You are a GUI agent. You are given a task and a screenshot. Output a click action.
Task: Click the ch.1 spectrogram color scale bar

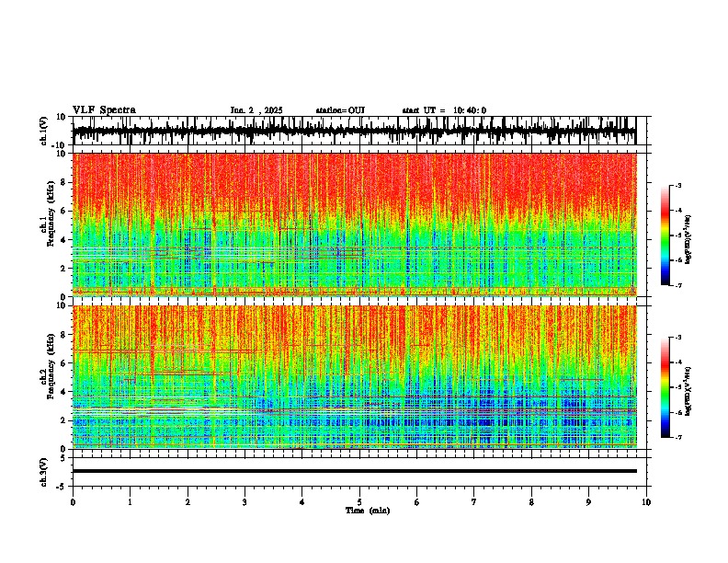point(665,236)
